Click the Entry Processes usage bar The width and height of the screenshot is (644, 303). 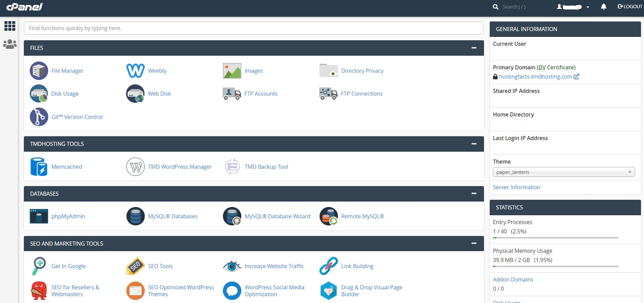556,238
